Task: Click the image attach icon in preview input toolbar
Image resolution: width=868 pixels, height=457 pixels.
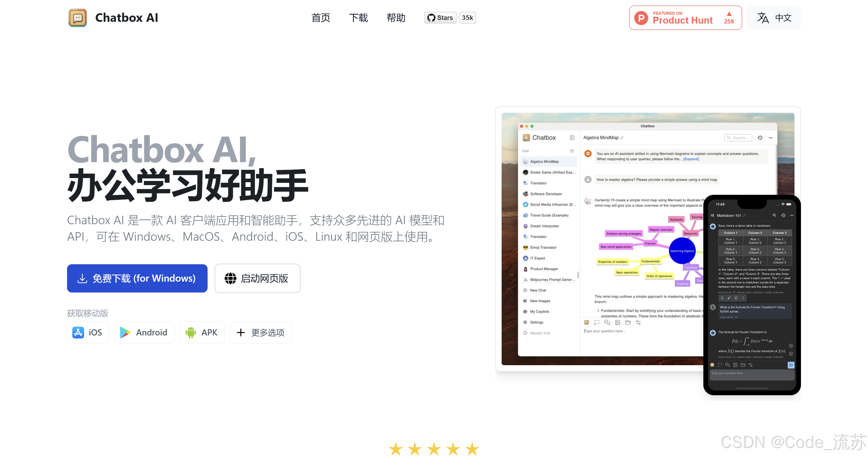Action: coord(617,323)
